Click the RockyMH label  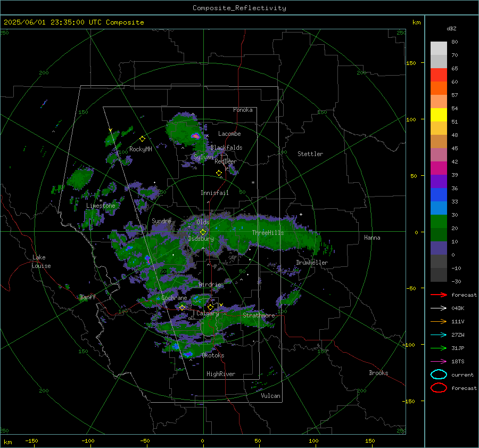141,149
